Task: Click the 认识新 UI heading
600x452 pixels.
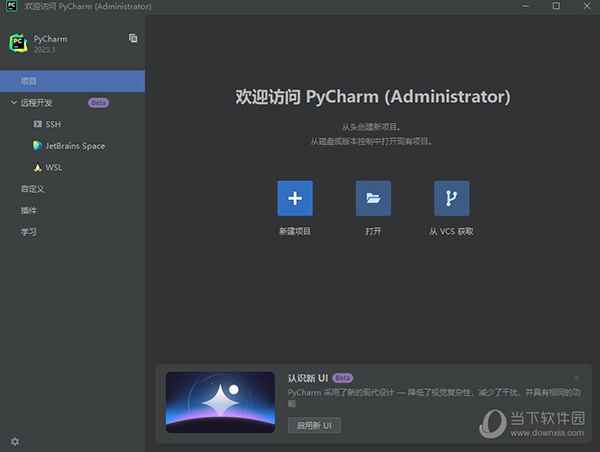Action: [308, 378]
